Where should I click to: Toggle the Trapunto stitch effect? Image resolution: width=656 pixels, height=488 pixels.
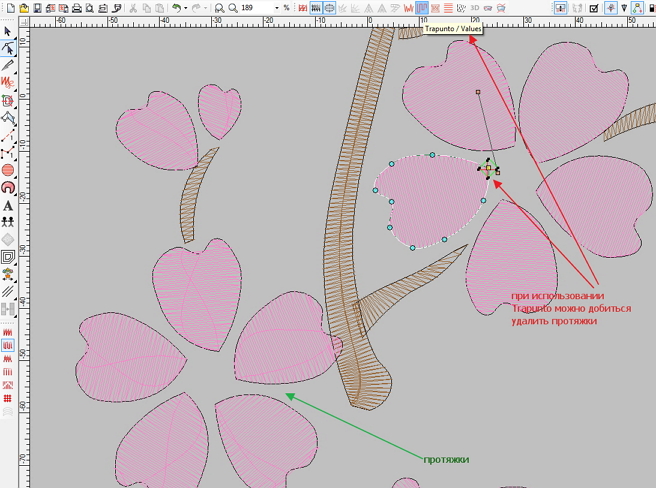tap(423, 8)
